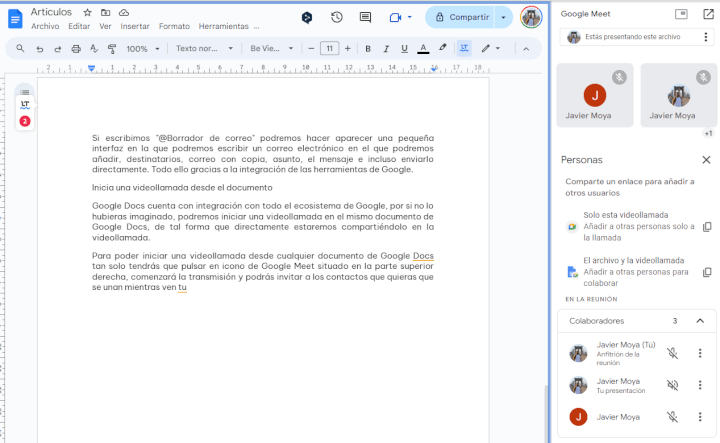Viewport: 720px width, 443px height.
Task: Toggle audio of Tu presentación
Action: coord(672,385)
